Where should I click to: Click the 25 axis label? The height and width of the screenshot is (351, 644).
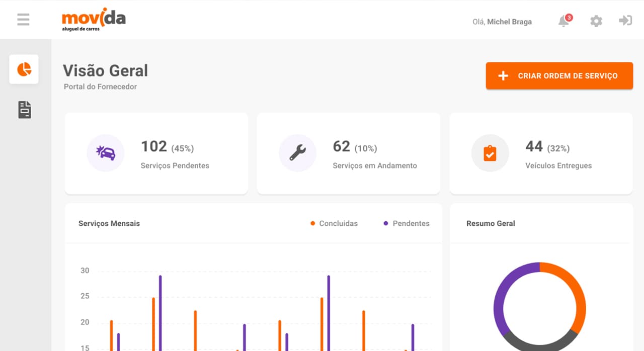85,296
